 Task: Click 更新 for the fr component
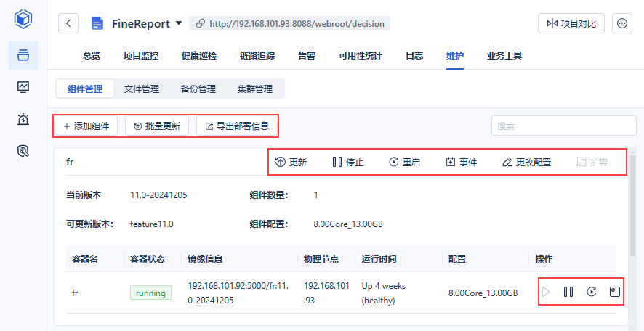tap(291, 162)
